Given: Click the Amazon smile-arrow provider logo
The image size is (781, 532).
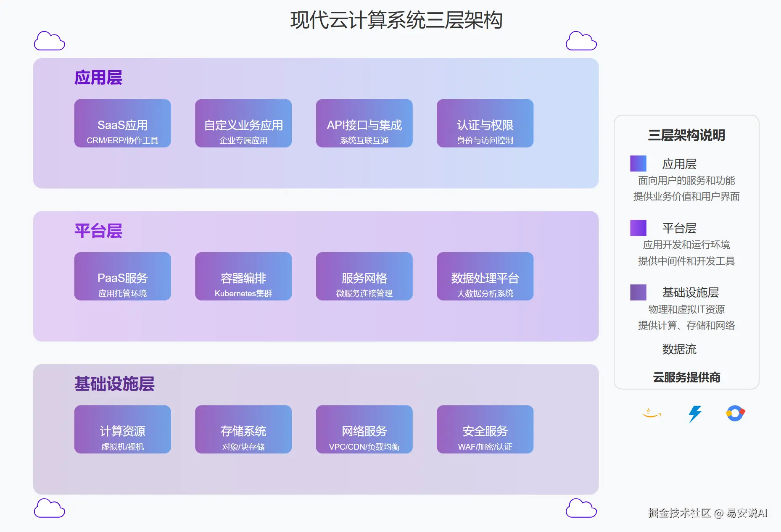Looking at the screenshot, I should click(652, 413).
